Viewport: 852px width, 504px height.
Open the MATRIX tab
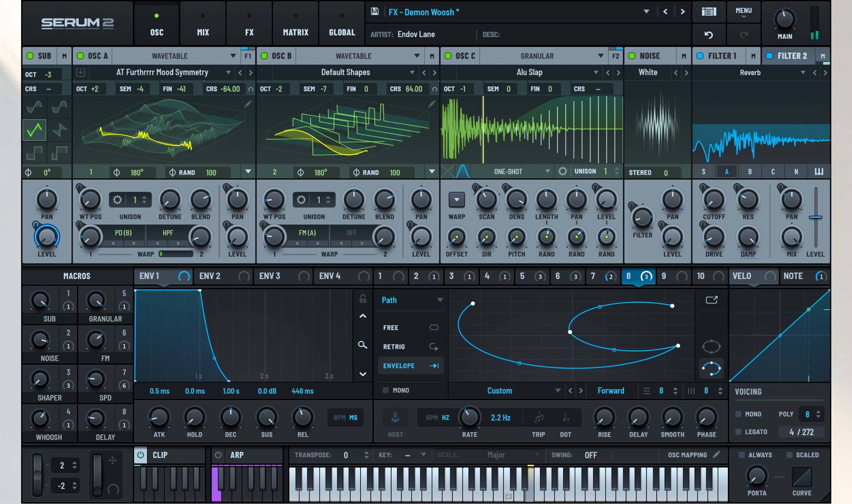point(295,23)
